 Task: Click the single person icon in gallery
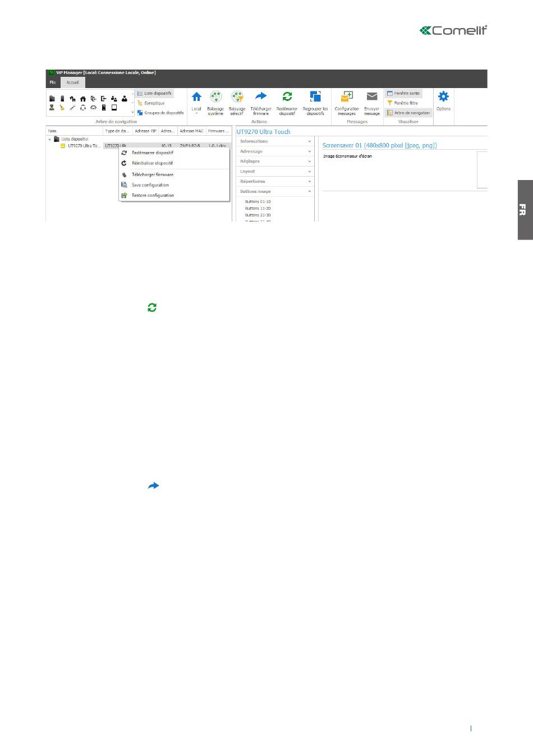point(125,99)
